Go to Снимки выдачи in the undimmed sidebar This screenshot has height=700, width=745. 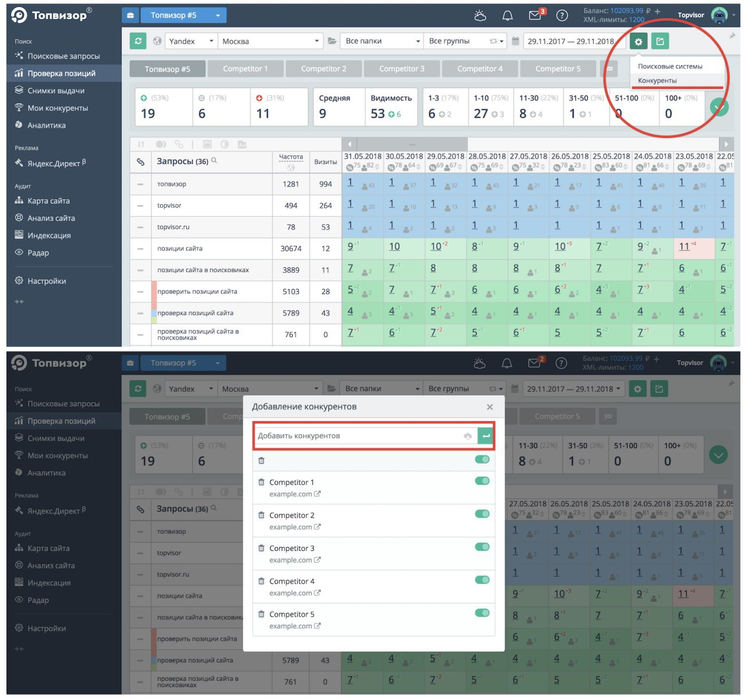[x=56, y=90]
